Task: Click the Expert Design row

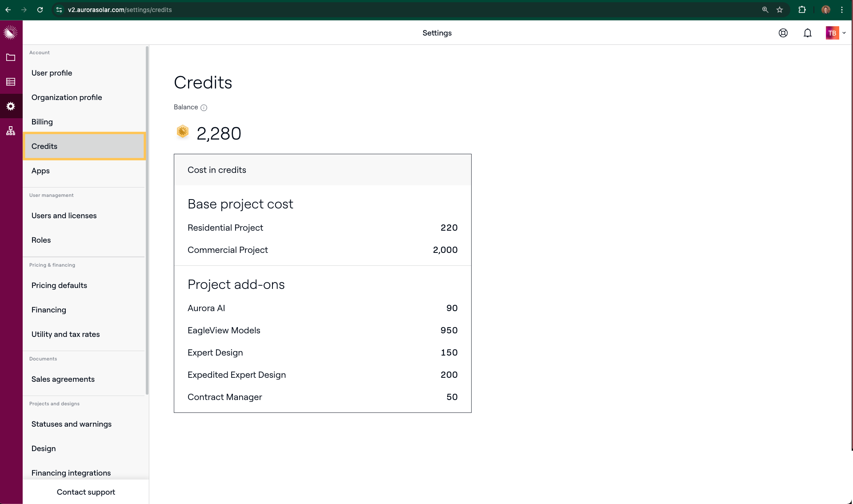Action: pyautogui.click(x=322, y=352)
